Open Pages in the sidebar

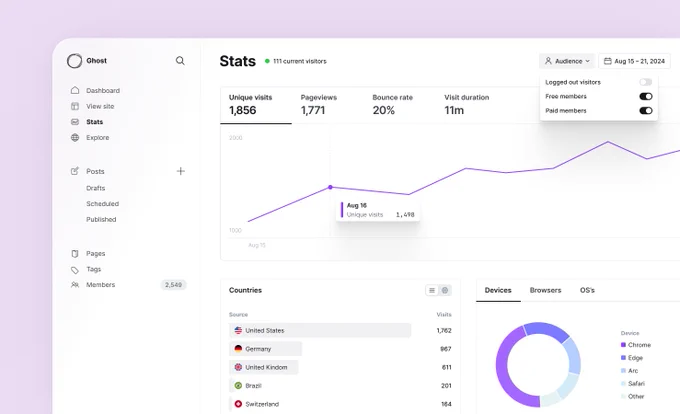click(95, 254)
